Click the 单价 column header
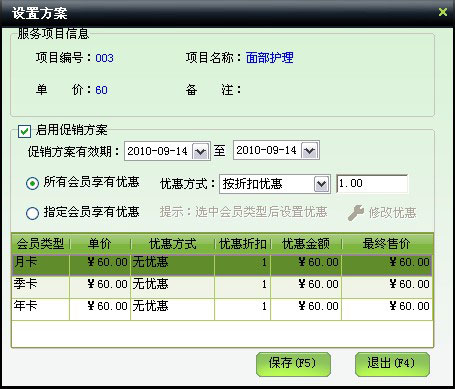The width and height of the screenshot is (455, 389). pyautogui.click(x=100, y=244)
